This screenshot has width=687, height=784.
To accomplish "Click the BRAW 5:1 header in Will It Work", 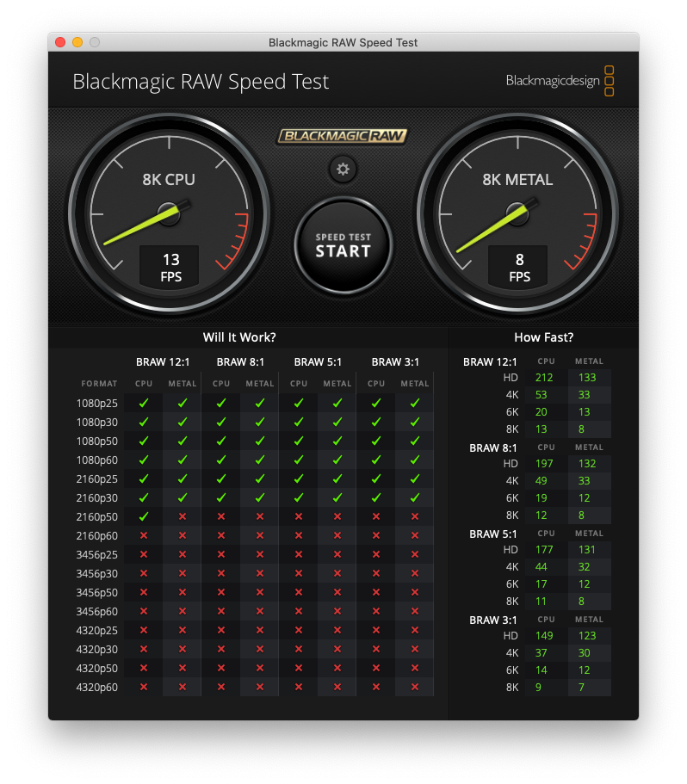I will 318,362.
